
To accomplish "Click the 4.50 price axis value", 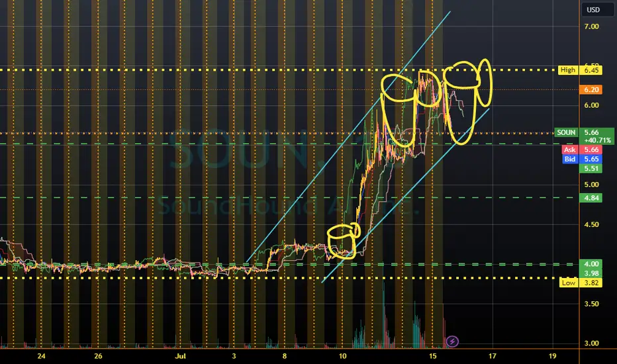I will (x=591, y=224).
